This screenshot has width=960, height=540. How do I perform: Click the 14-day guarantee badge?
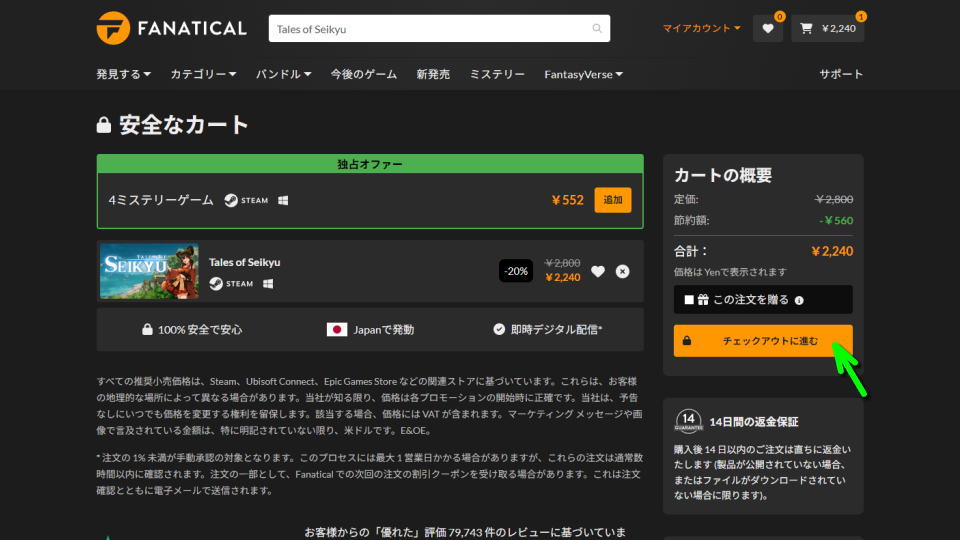point(688,421)
